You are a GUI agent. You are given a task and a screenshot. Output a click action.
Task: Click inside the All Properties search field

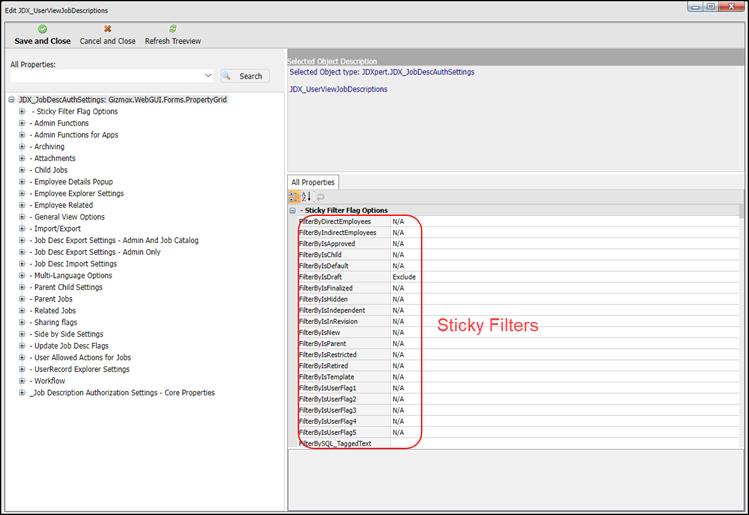click(x=107, y=75)
